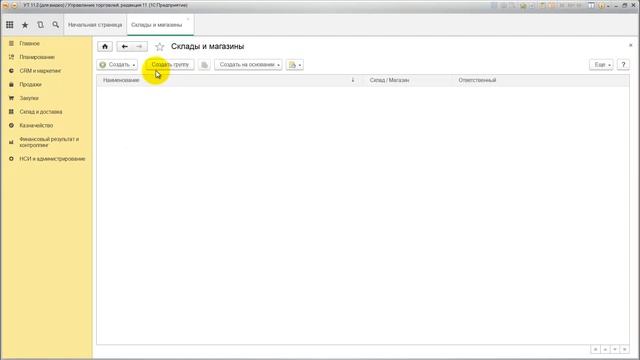This screenshot has height=360, width=640.
Task: Navigate back with the left arrow
Action: coord(124,47)
